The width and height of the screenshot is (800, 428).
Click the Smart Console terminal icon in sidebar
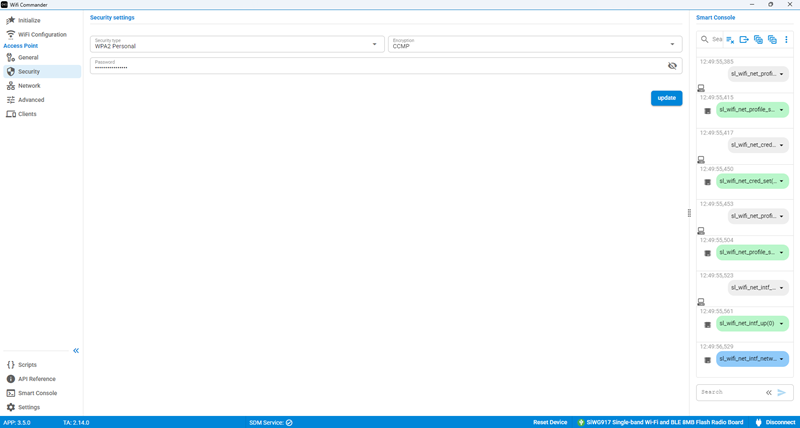coord(10,393)
